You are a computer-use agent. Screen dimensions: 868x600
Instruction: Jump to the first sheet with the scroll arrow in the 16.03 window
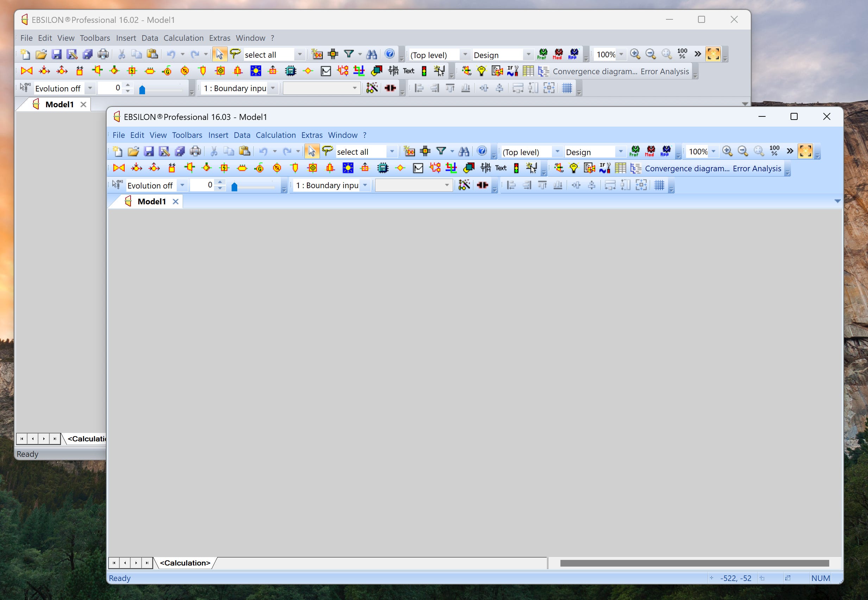tap(114, 563)
